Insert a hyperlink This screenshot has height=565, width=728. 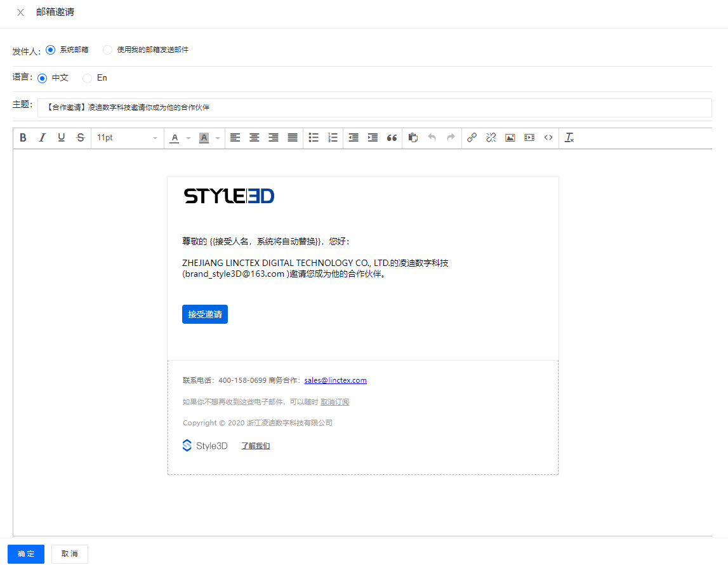(x=472, y=137)
